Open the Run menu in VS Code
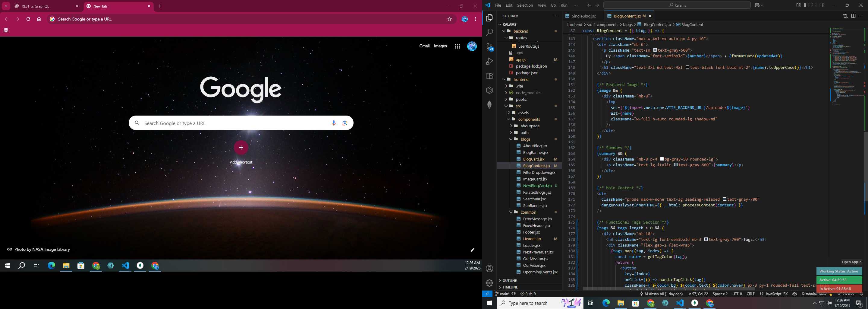Viewport: 868px width, 309px height. tap(564, 5)
